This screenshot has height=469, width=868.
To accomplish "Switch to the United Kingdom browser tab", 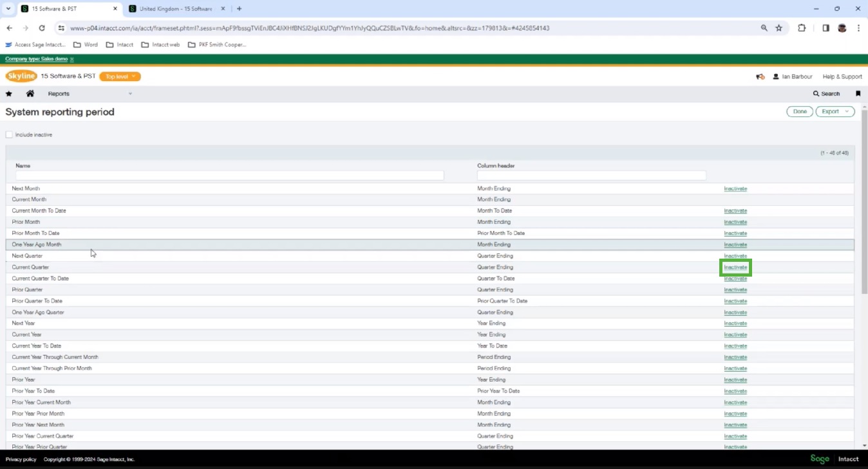I will 174,8.
